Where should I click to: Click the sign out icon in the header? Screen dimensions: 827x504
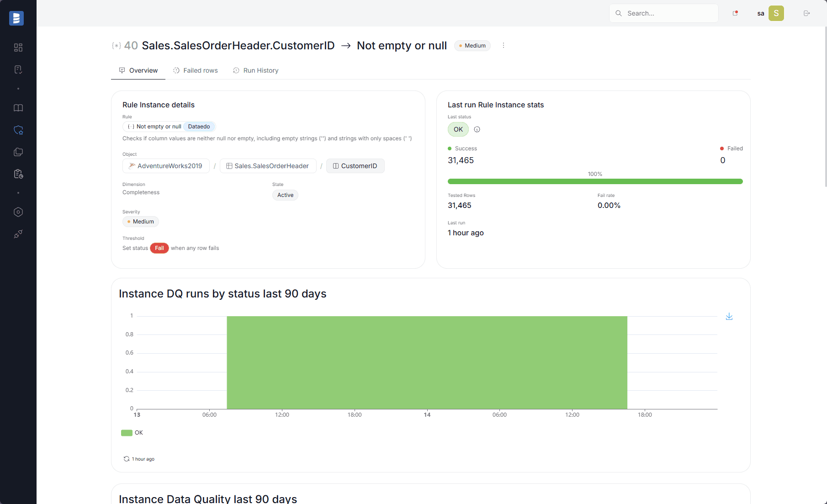(x=807, y=13)
